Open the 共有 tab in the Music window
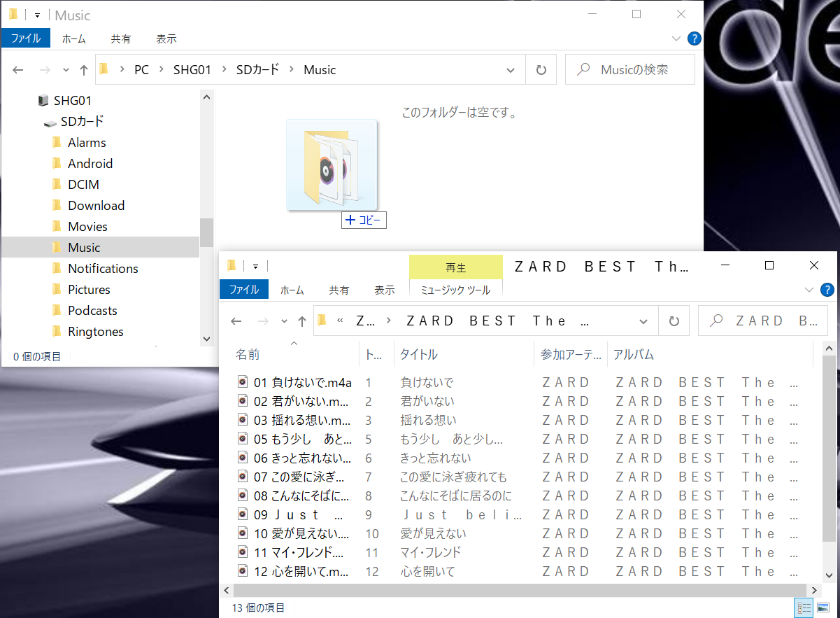840x618 pixels. pyautogui.click(x=121, y=38)
